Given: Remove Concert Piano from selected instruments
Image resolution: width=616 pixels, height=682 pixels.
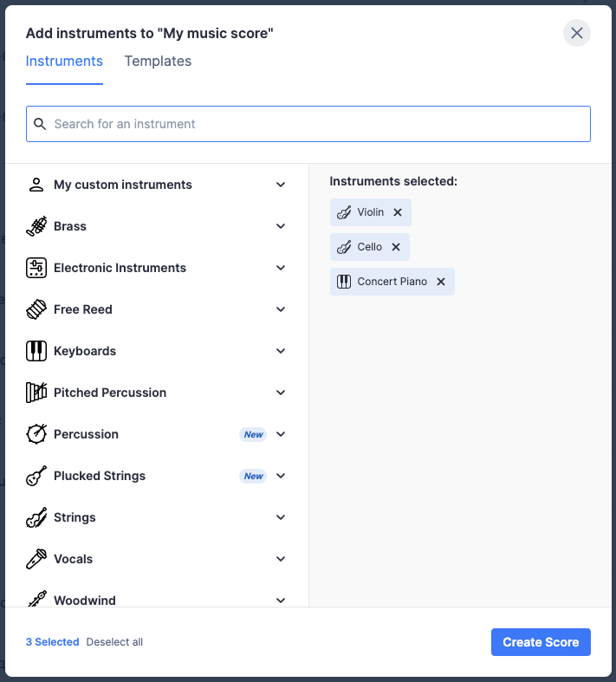Looking at the screenshot, I should coord(441,282).
